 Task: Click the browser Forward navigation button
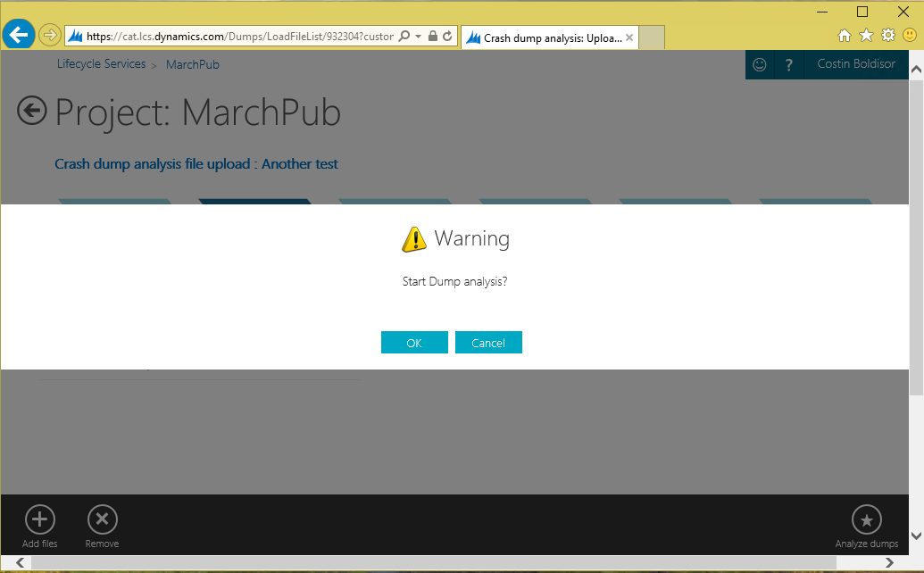tap(49, 36)
